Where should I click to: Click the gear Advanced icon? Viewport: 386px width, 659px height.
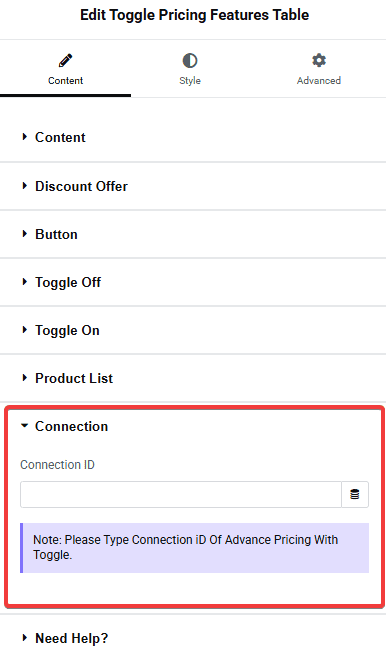click(x=319, y=60)
